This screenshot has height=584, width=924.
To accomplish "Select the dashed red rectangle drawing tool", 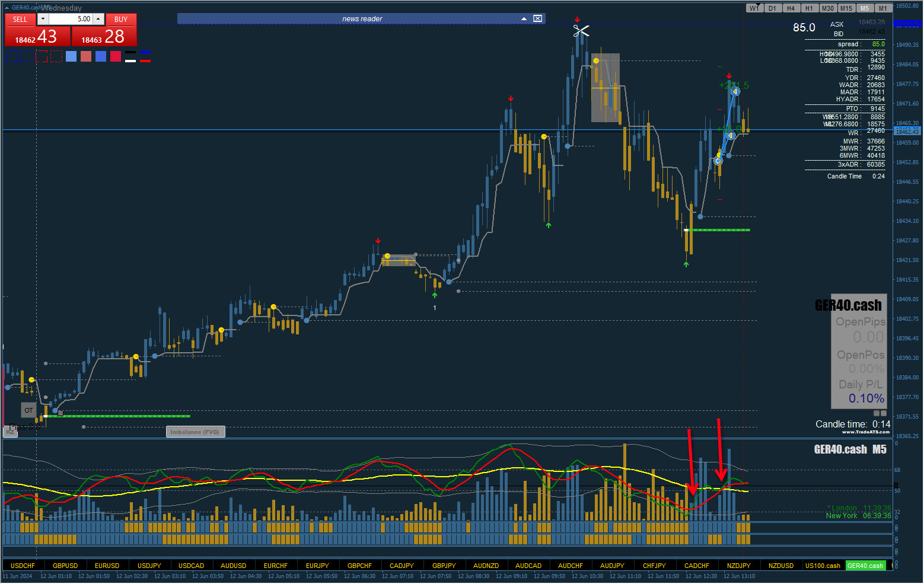I will pyautogui.click(x=56, y=56).
